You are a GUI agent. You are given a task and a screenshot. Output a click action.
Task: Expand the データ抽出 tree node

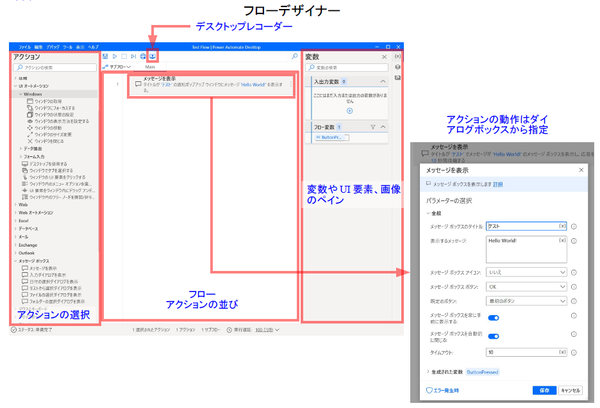coord(21,149)
